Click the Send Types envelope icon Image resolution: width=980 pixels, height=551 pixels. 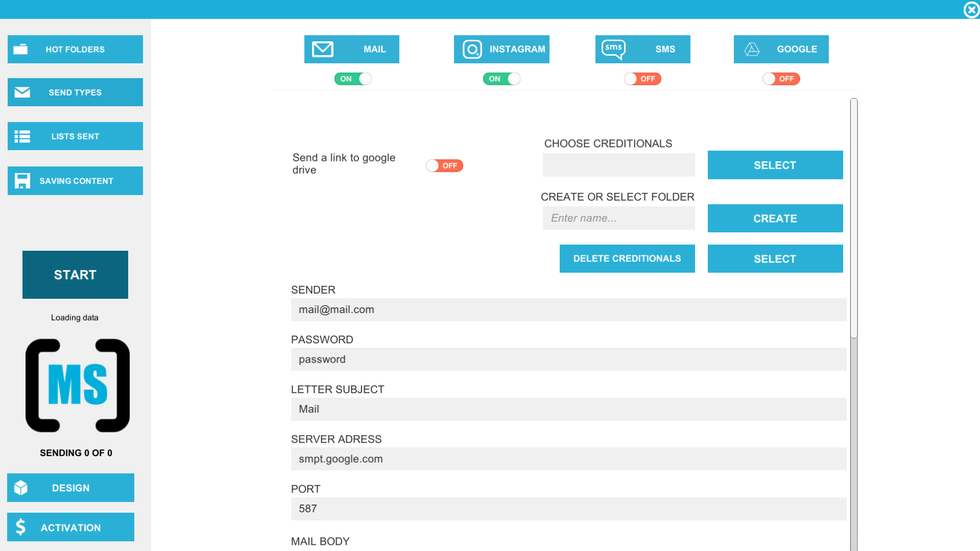(22, 92)
